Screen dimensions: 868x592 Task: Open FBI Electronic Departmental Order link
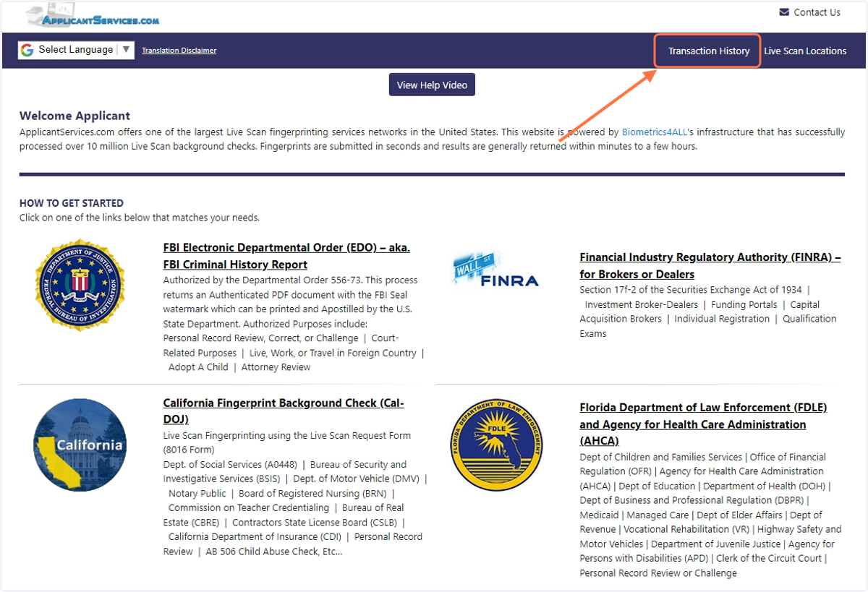tap(286, 256)
